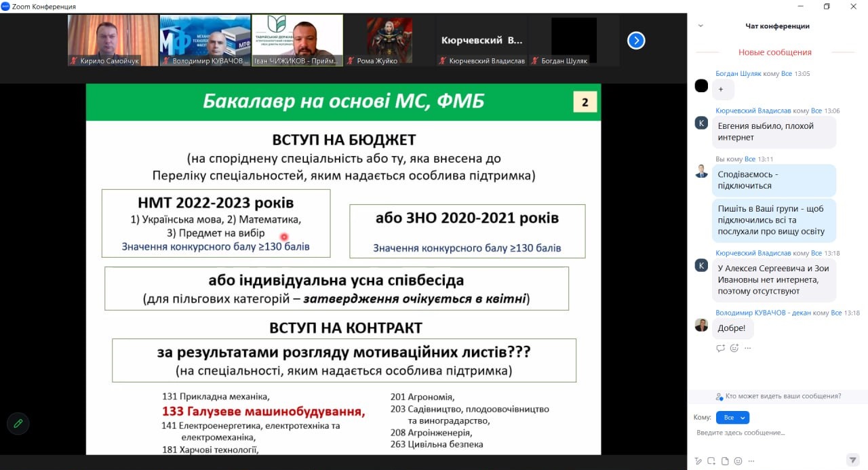Click "або індивідуальна усна співбесіда" on slide
Screen dimensions: 868x470
(336, 280)
